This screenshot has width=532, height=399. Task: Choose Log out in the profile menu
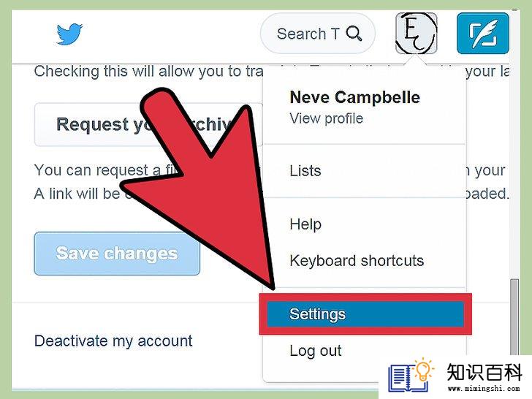click(316, 351)
